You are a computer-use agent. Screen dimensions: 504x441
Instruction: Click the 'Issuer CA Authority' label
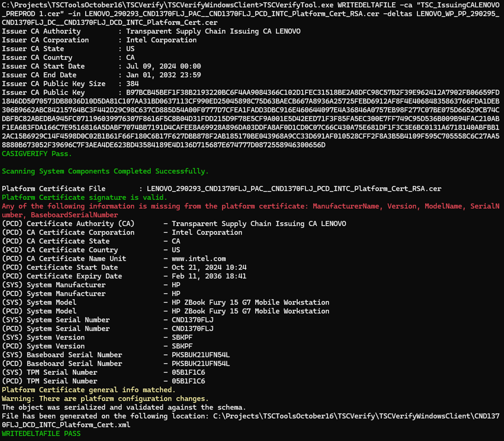(x=41, y=31)
